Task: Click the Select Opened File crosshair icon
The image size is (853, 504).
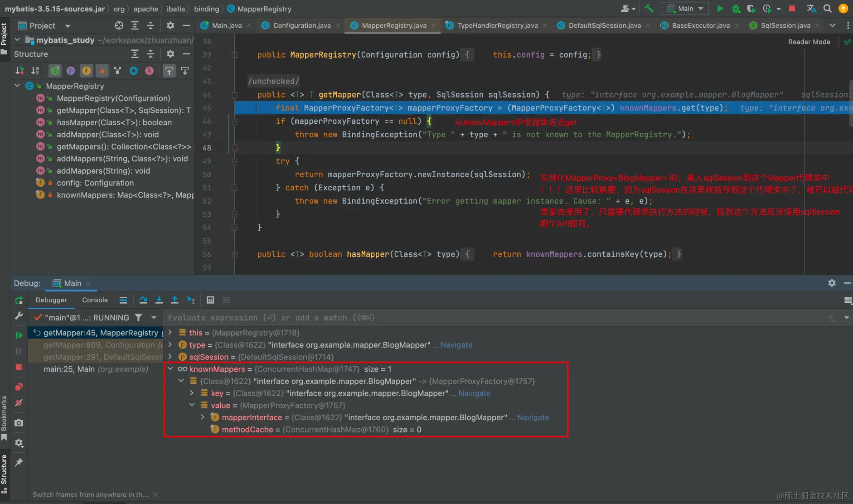Action: point(119,25)
